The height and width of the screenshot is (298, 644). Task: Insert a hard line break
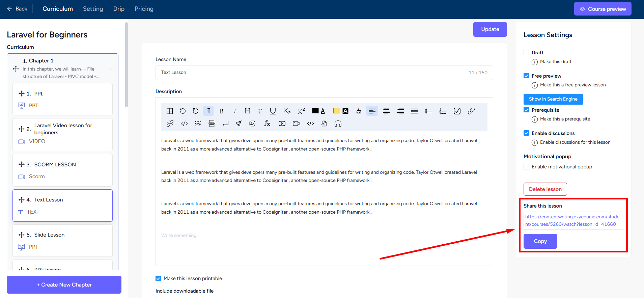[226, 124]
